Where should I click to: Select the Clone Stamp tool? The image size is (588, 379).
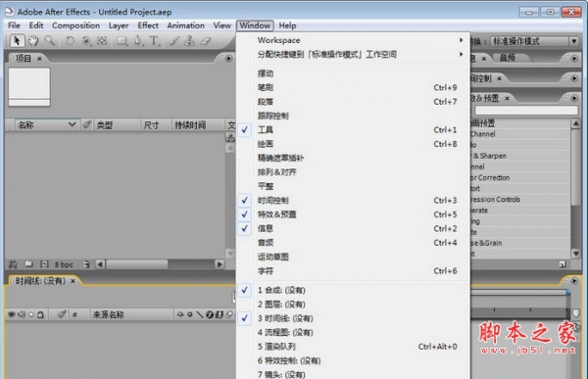(x=190, y=41)
